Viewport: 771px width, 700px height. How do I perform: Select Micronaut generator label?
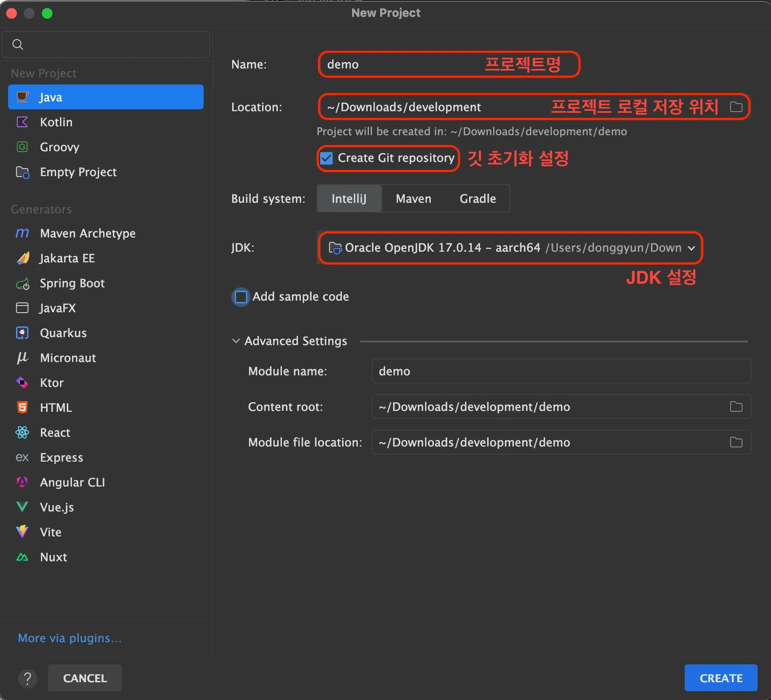point(68,358)
